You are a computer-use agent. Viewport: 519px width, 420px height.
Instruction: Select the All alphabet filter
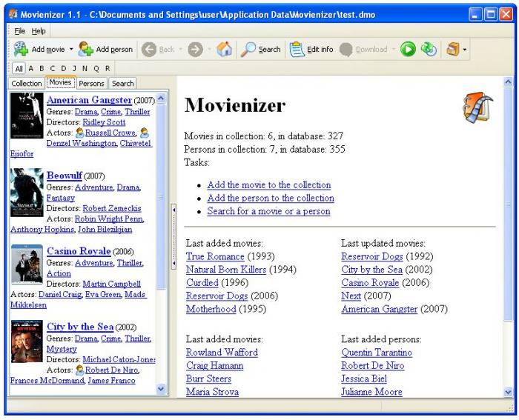click(x=19, y=68)
